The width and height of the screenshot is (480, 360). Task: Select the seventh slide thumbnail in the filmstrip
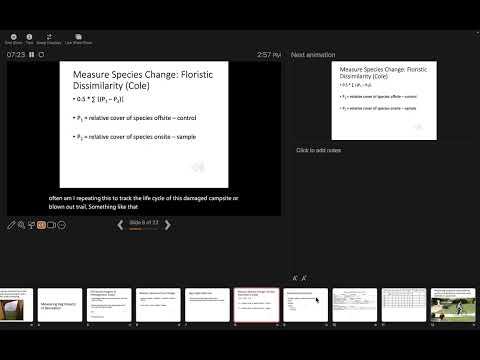click(207, 305)
